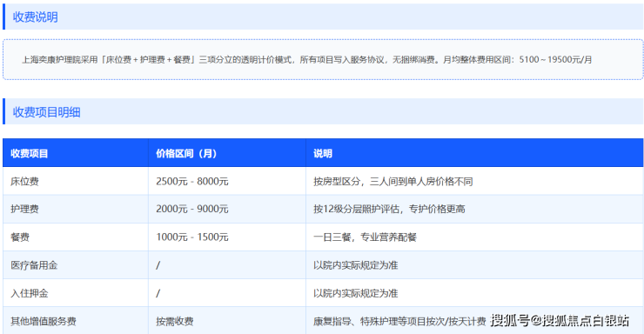Click the 一日三餐，专业营养配餐 cell
This screenshot has width=644, height=334.
coord(474,237)
